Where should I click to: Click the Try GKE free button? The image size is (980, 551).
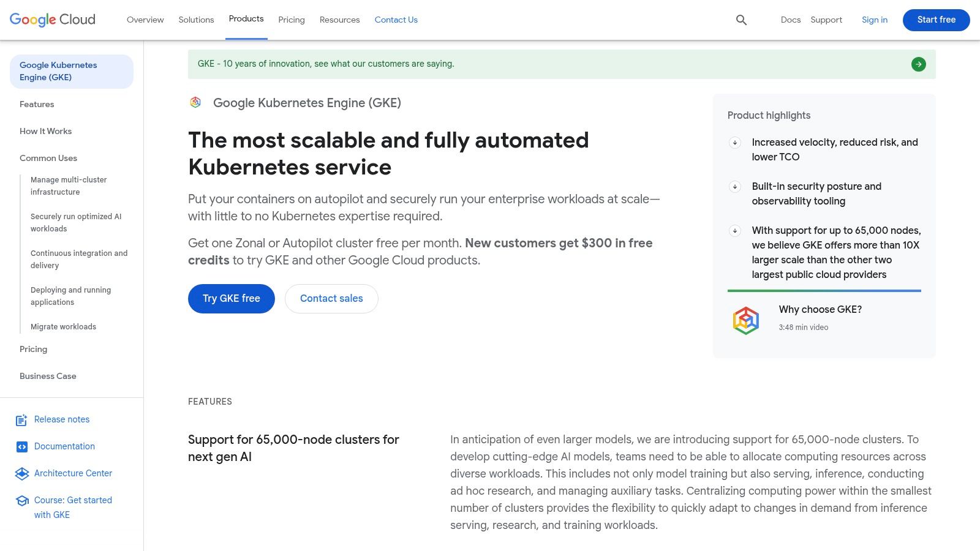point(232,299)
